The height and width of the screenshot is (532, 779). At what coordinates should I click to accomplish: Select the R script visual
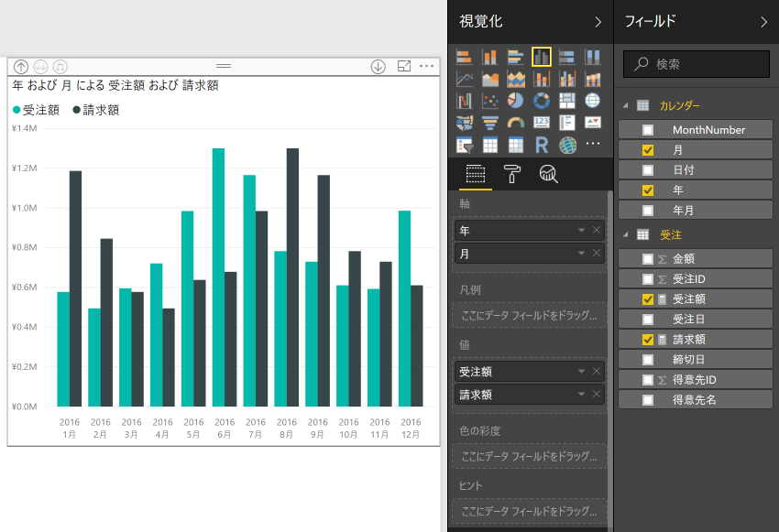click(542, 145)
